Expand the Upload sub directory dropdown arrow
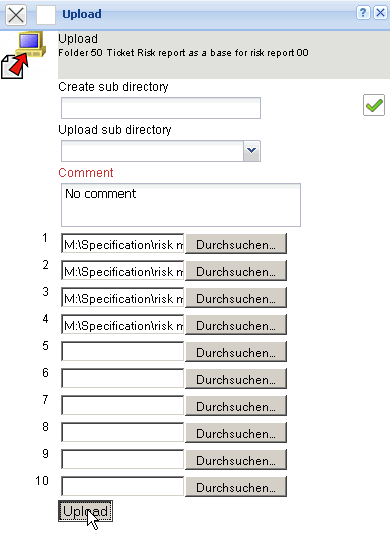The image size is (390, 548). pyautogui.click(x=252, y=151)
